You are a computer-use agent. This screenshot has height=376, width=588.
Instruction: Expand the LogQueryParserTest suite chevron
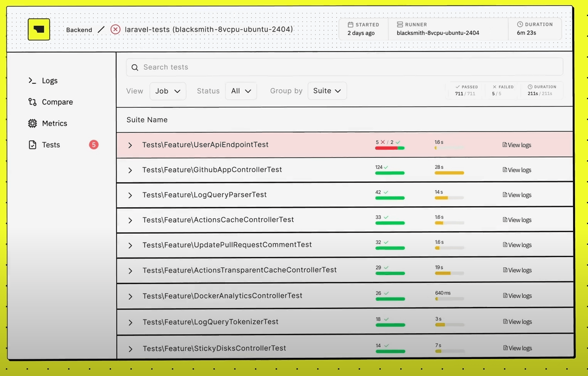(x=130, y=195)
